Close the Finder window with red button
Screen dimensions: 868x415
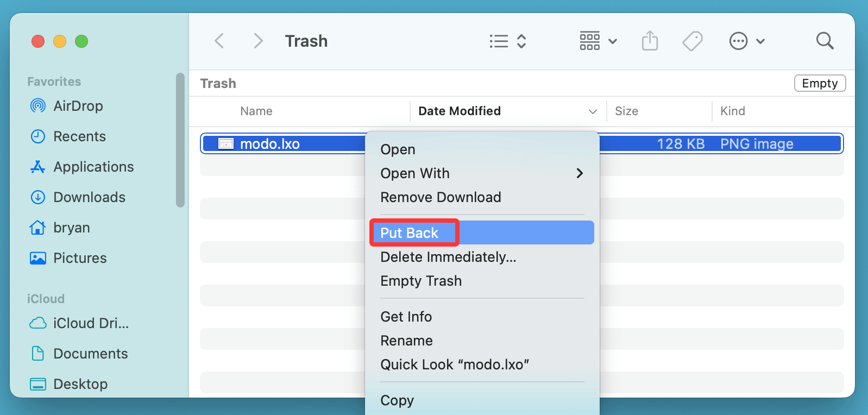(38, 41)
